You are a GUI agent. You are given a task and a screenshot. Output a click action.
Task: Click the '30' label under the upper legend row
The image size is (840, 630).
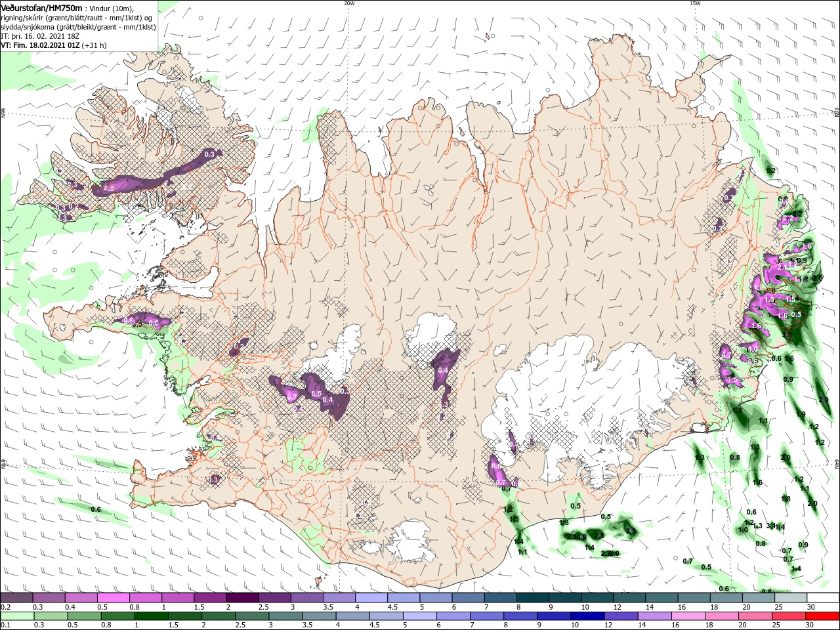[810, 607]
